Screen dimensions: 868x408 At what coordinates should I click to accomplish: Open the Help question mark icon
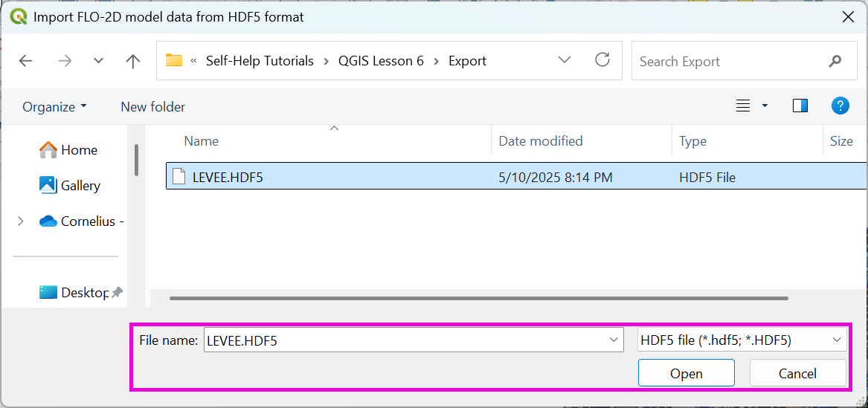pos(840,106)
